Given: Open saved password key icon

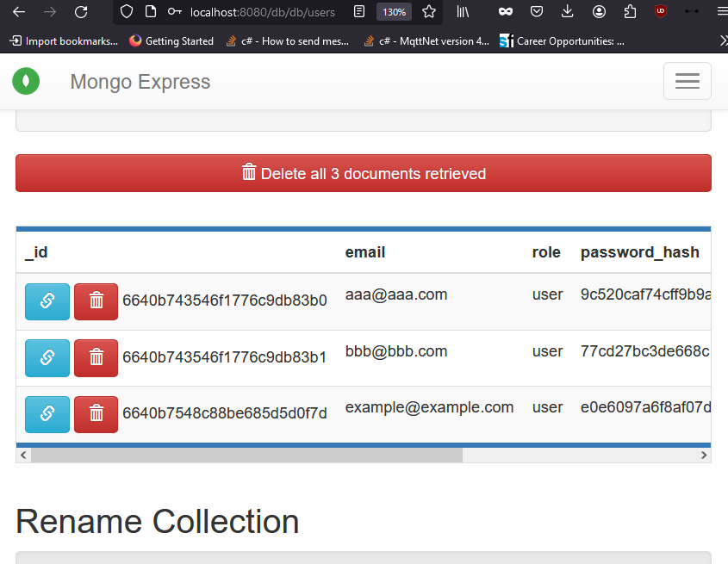Looking at the screenshot, I should click(175, 11).
